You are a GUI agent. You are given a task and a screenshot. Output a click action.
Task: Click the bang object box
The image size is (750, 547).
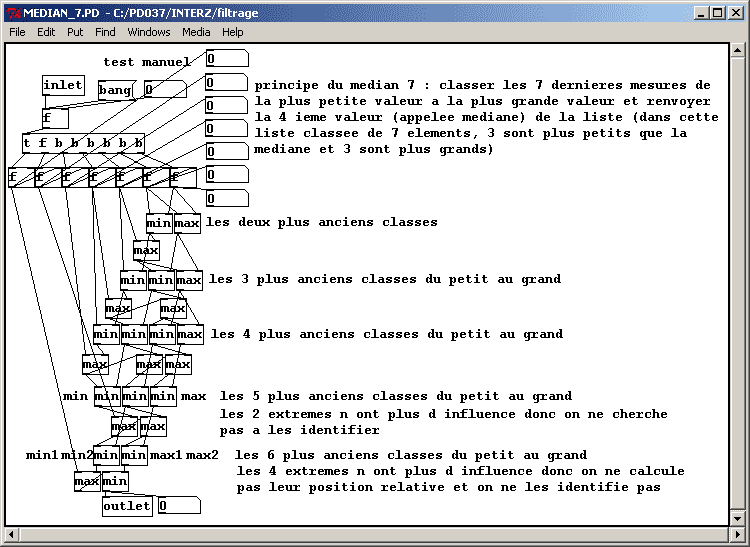point(115,91)
